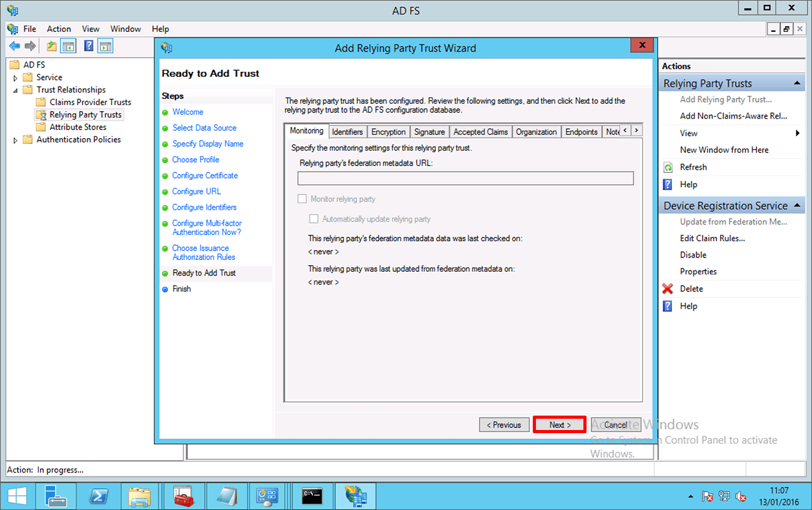Image resolution: width=812 pixels, height=510 pixels.
Task: Launch PowerShell from the taskbar
Action: click(x=100, y=496)
